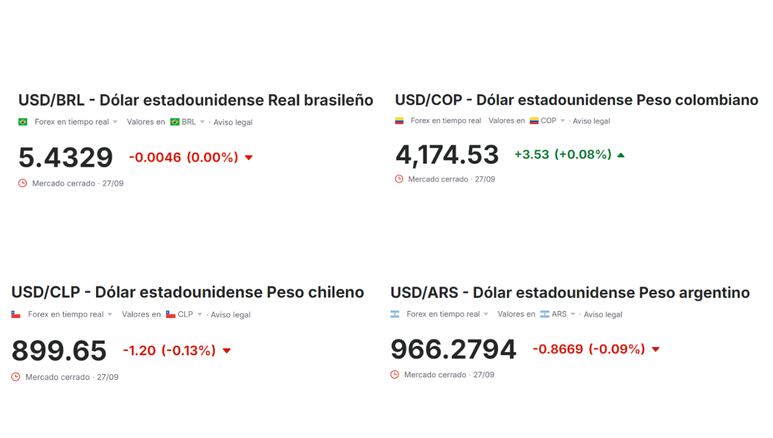Expand the Forex en tiempo real dropdown for USD/BRL
The width and height of the screenshot is (773, 438).
115,122
